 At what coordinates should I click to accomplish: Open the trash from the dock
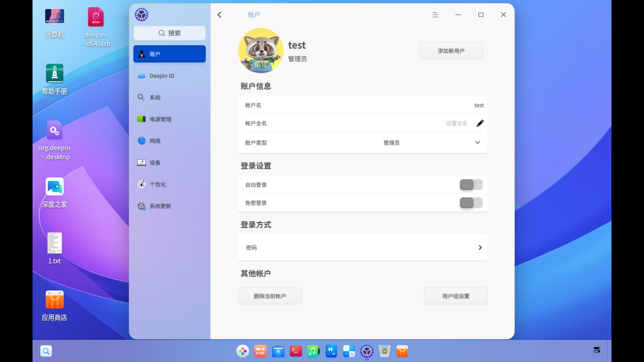coord(385,351)
